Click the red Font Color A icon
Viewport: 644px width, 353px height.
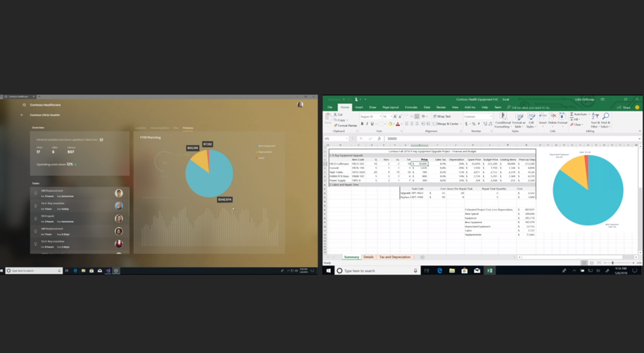tap(397, 124)
